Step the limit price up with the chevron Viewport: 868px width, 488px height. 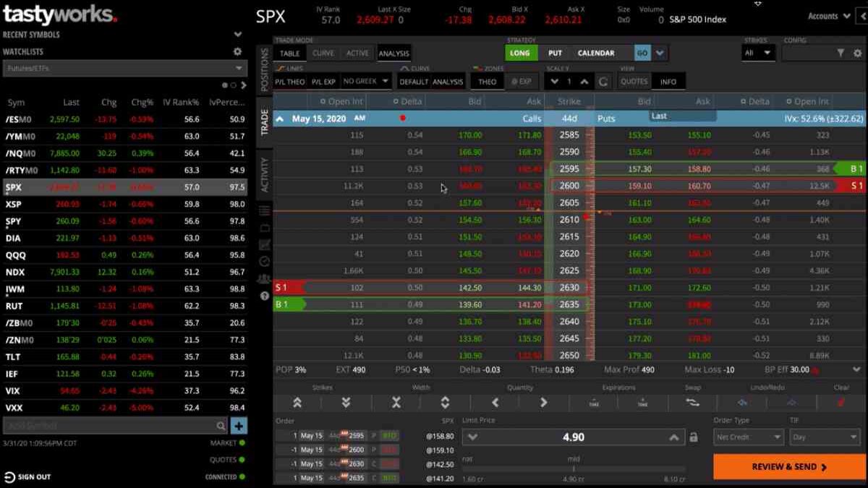[x=673, y=437]
